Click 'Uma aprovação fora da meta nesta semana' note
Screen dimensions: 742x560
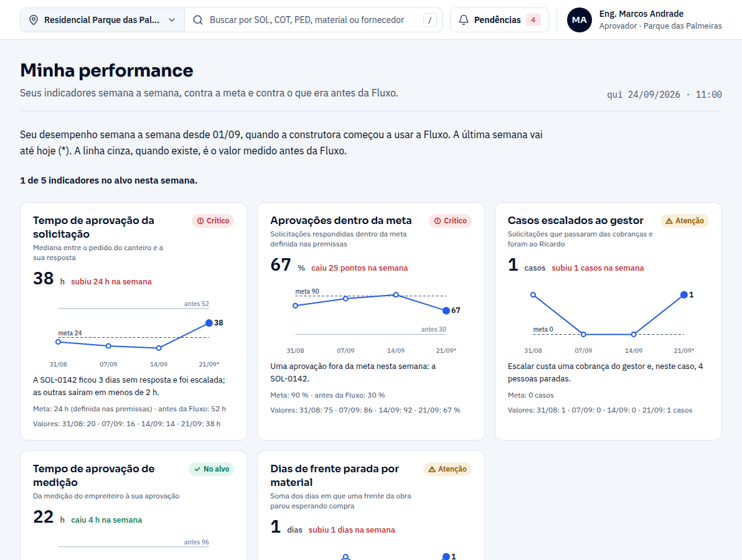[353, 372]
